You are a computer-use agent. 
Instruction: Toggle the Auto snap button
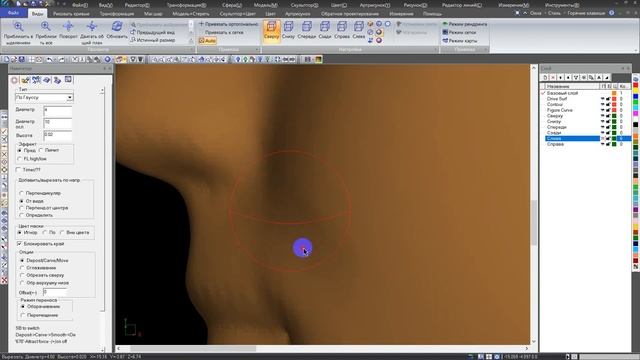(207, 40)
